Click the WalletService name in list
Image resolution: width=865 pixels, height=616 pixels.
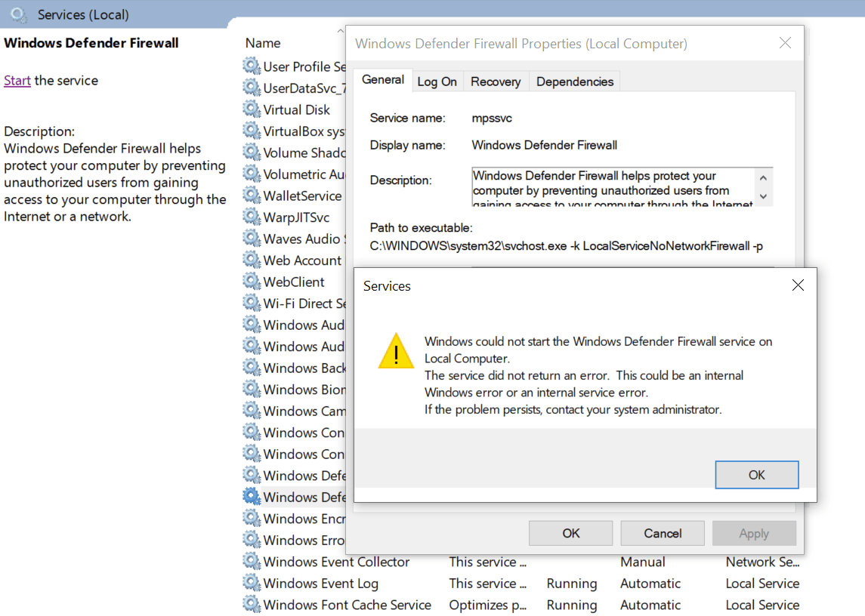coord(302,196)
